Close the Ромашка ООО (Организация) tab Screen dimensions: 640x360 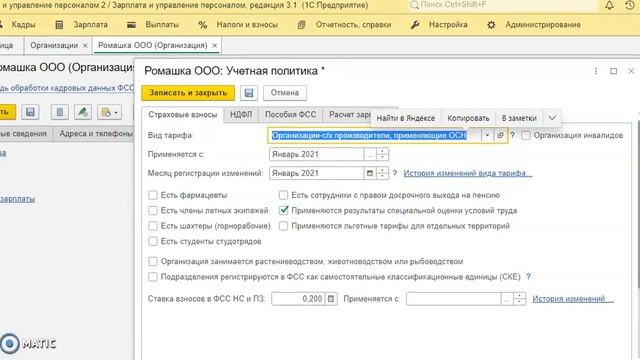[x=214, y=46]
